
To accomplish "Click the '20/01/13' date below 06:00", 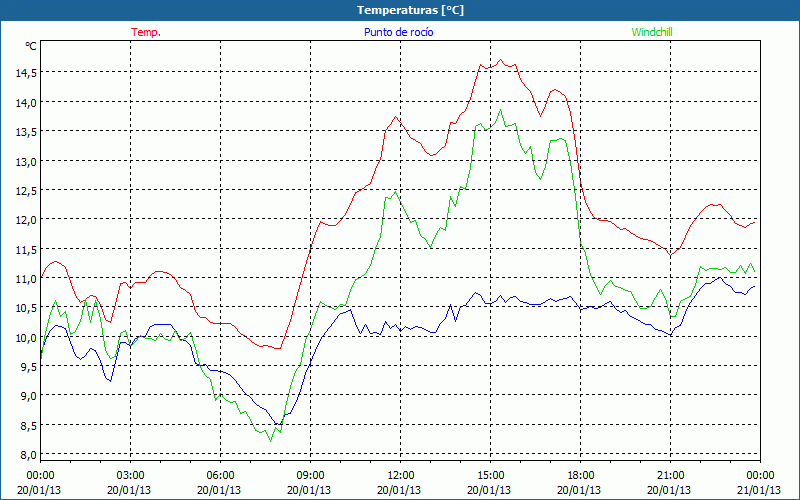I will coord(219,490).
